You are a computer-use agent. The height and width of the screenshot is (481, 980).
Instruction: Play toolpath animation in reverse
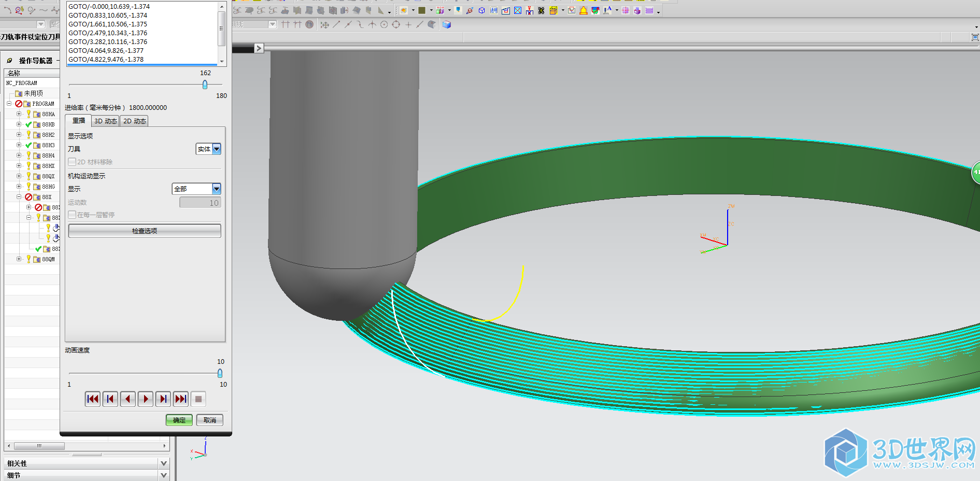[128, 399]
